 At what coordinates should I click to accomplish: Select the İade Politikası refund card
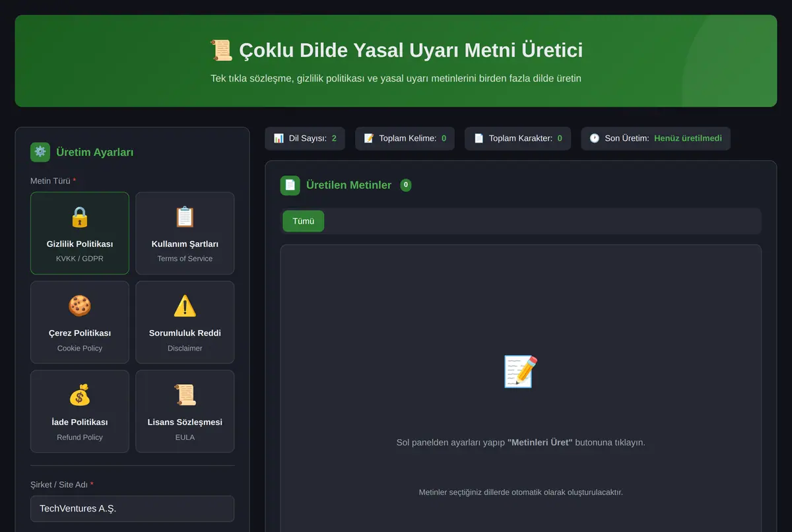[x=80, y=411]
